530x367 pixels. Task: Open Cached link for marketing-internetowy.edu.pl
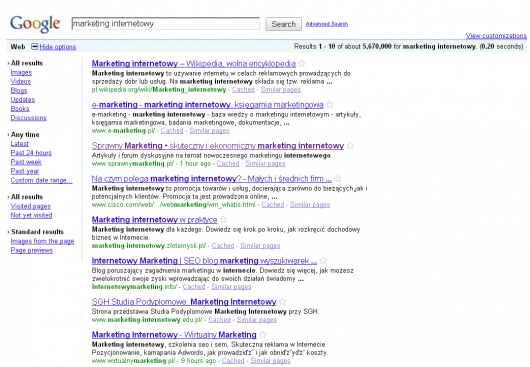click(x=219, y=320)
